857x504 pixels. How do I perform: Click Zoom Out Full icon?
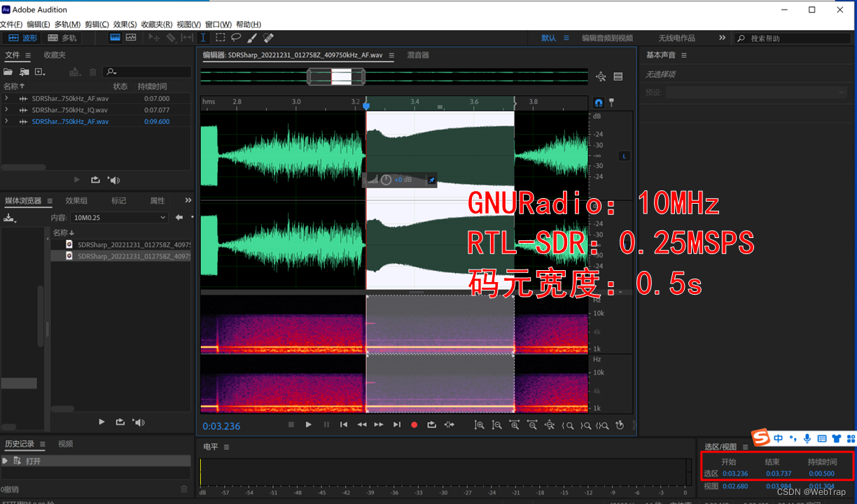coord(550,424)
